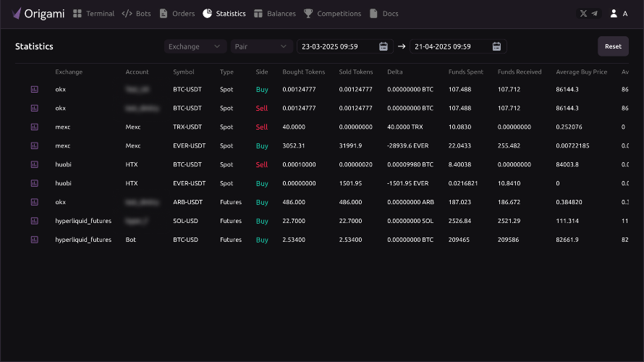Image resolution: width=644 pixels, height=362 pixels.
Task: Click the Funds Spent column header
Action: coord(466,72)
